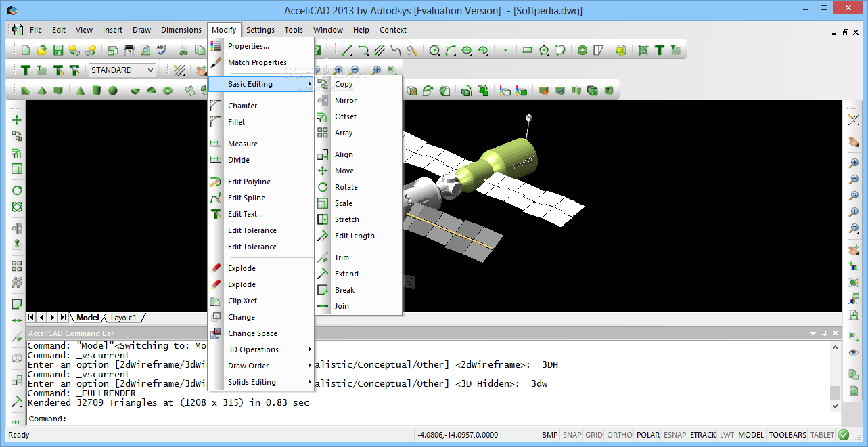Viewport: 868px width, 447px height.
Task: Open the Dimensions menu
Action: pyautogui.click(x=181, y=30)
